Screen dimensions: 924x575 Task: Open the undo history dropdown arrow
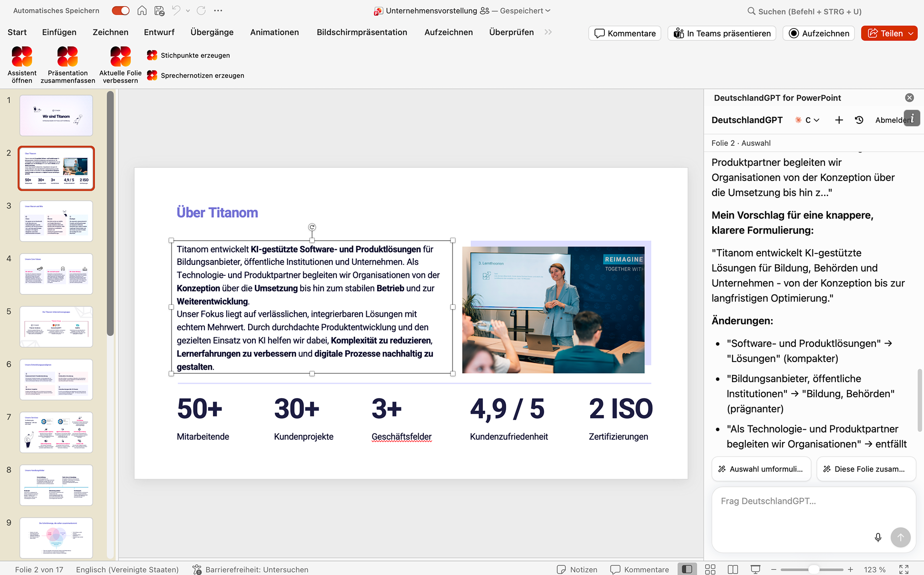pos(188,10)
